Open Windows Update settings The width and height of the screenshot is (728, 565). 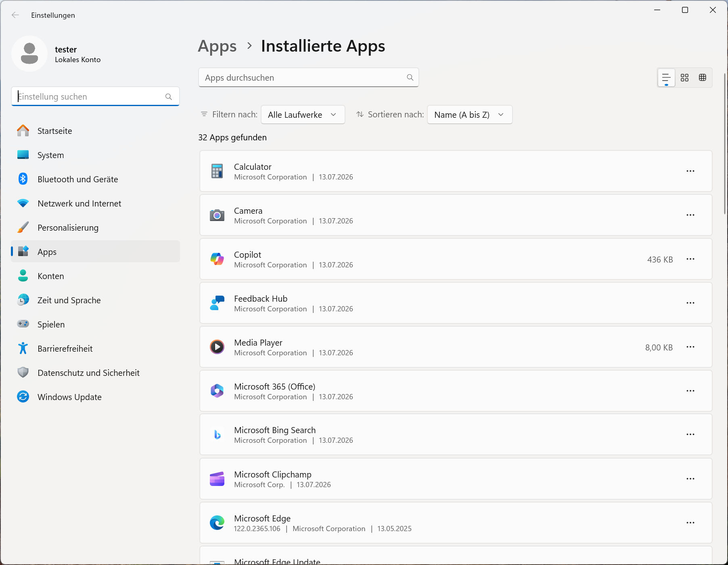point(96,397)
